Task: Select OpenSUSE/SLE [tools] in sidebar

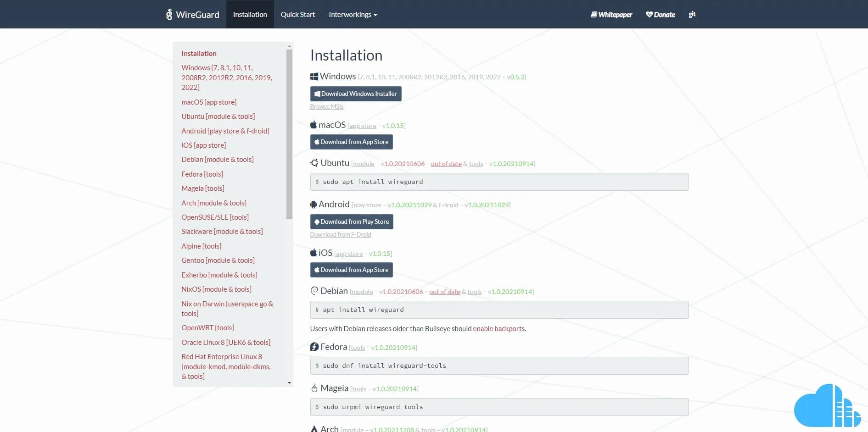Action: point(215,217)
